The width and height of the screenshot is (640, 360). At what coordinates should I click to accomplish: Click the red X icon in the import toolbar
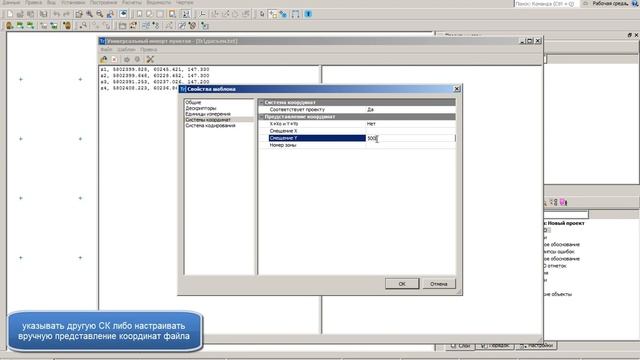point(114,60)
